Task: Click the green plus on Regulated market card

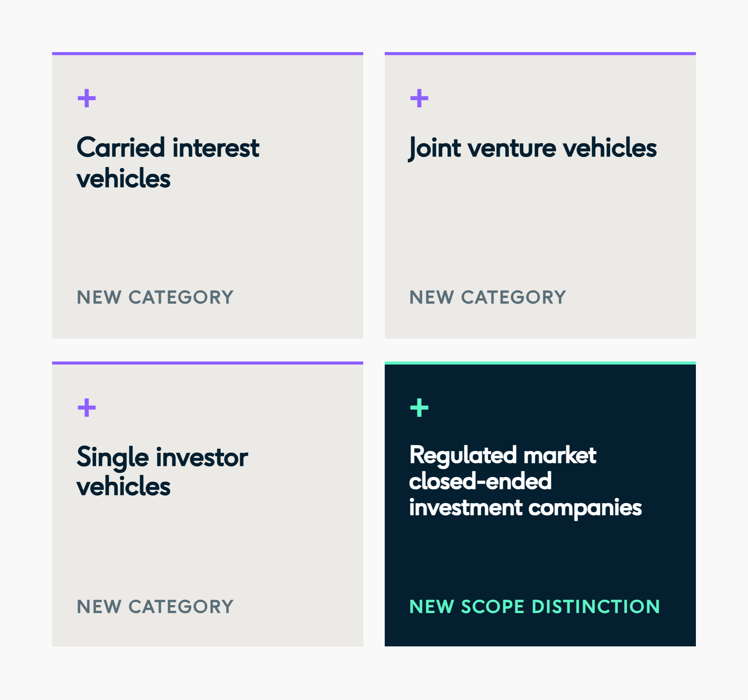Action: point(419,407)
